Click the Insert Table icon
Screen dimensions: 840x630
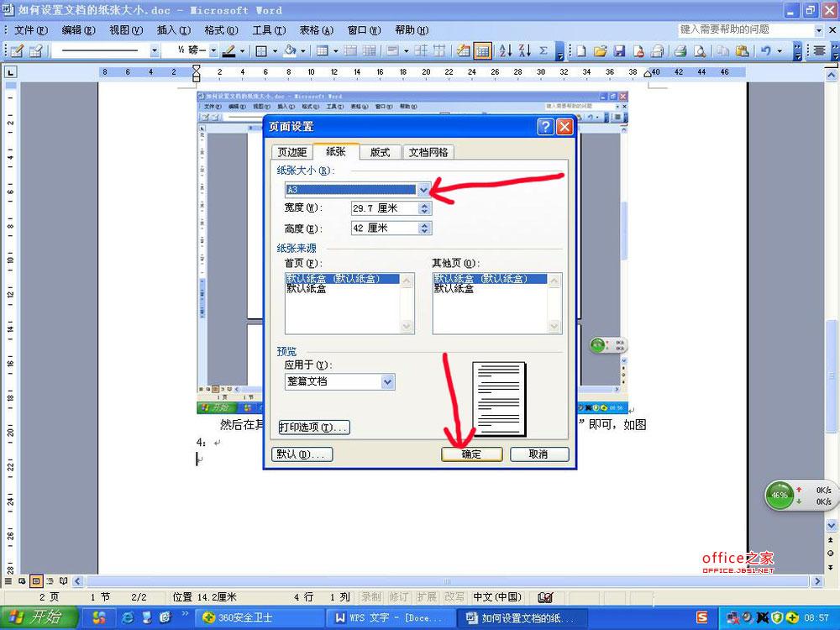[x=322, y=51]
